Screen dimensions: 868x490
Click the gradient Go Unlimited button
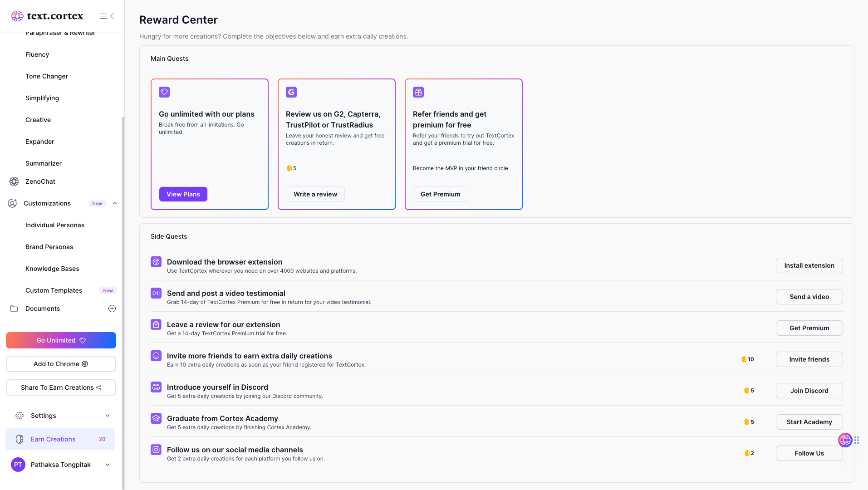(61, 340)
